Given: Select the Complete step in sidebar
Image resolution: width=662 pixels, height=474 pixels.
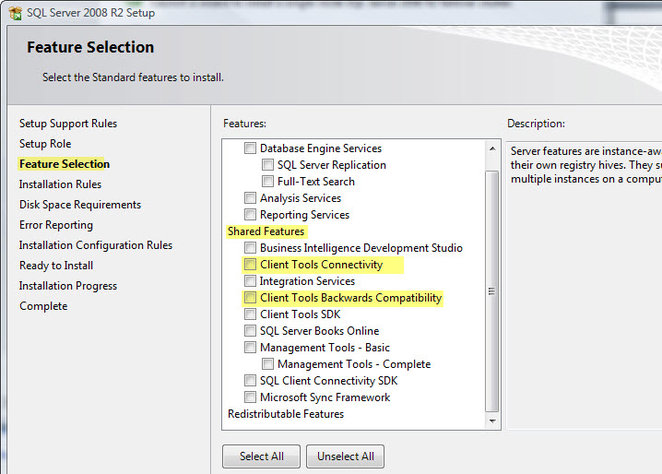Looking at the screenshot, I should click(x=43, y=306).
